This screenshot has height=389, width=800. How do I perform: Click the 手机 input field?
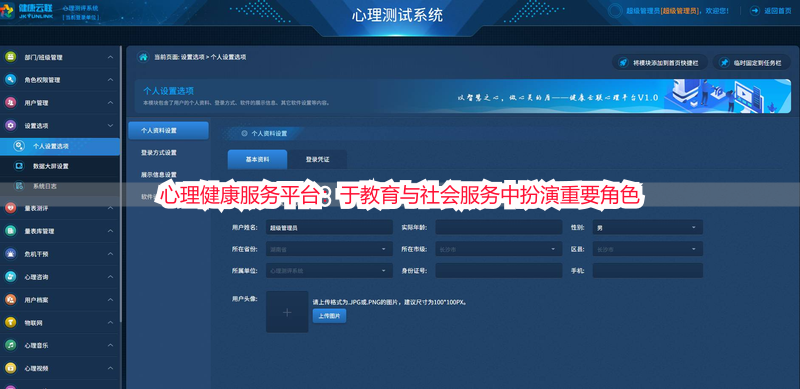point(647,271)
